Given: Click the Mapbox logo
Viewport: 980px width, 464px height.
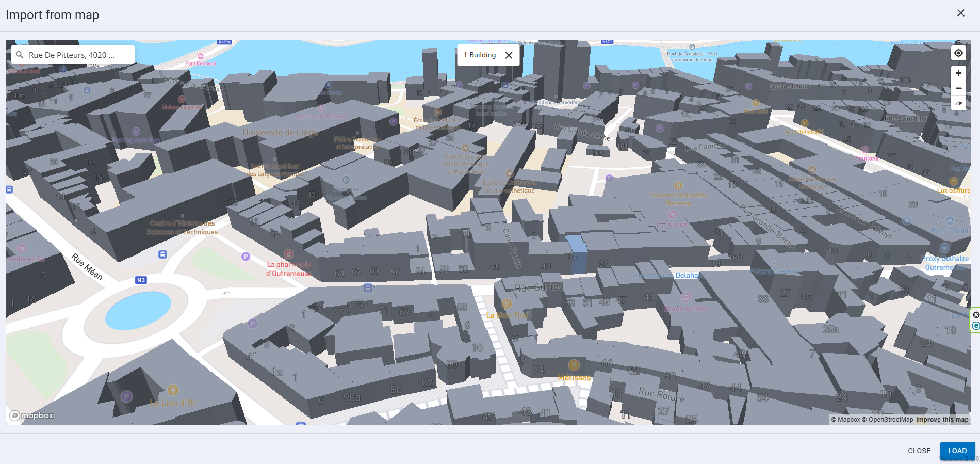Looking at the screenshot, I should click(x=31, y=415).
